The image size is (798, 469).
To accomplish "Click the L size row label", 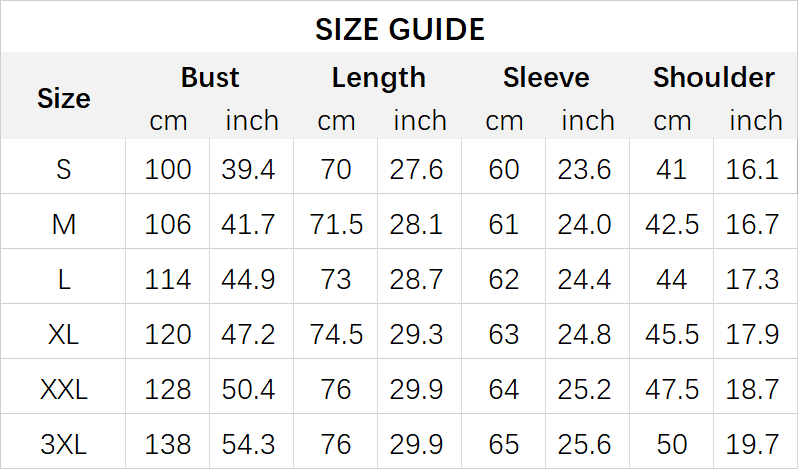I will click(x=64, y=279).
